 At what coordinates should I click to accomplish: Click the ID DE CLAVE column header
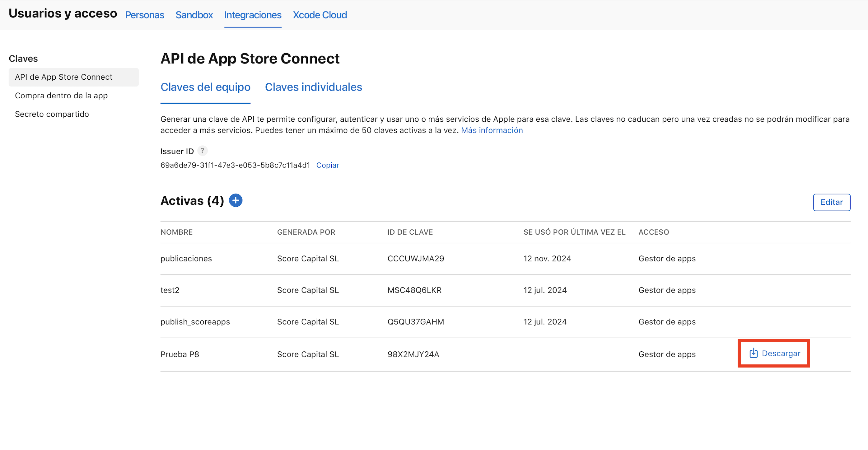[x=410, y=232]
